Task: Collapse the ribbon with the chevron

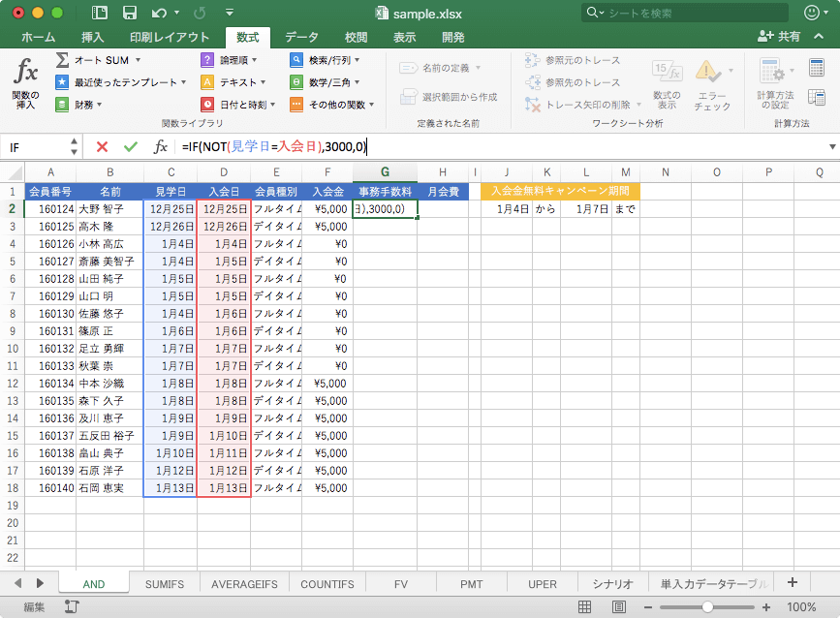Action: [819, 37]
